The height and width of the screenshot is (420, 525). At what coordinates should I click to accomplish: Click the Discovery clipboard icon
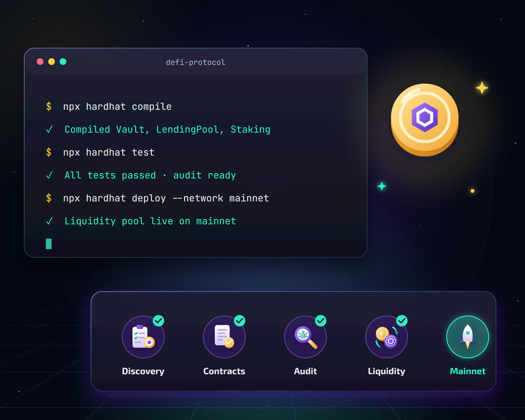tap(143, 337)
